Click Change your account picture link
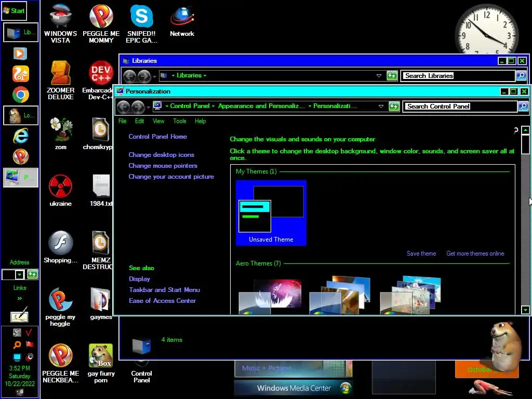 pyautogui.click(x=171, y=177)
